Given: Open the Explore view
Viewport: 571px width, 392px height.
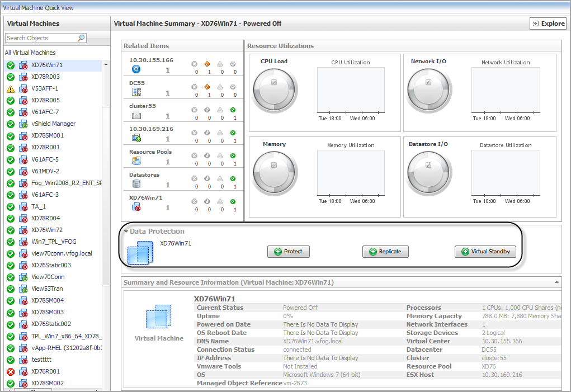Looking at the screenshot, I should pos(548,23).
